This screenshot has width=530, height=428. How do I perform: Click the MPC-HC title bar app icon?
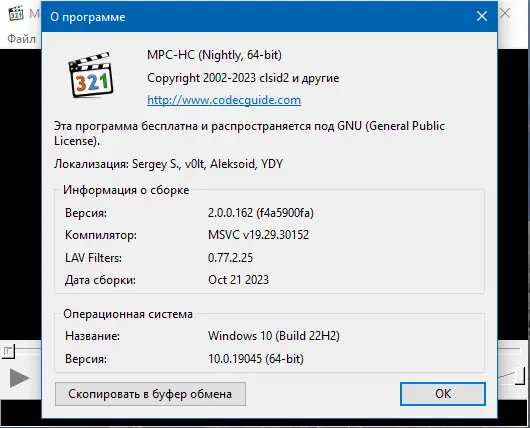coord(16,13)
